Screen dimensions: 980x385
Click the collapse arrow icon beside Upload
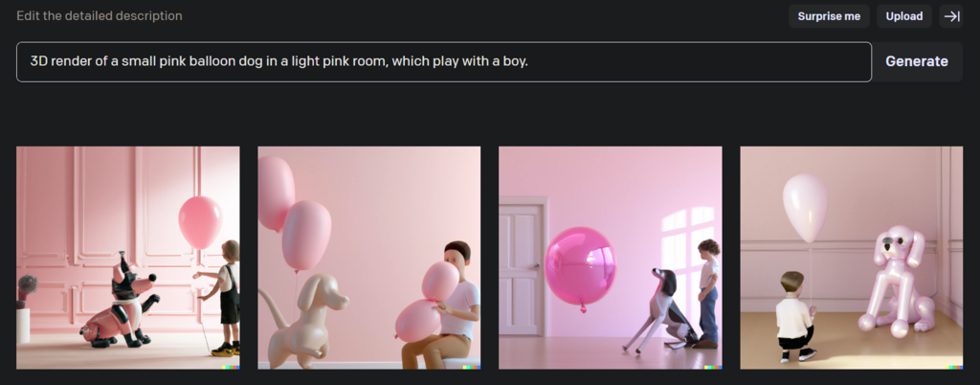click(x=951, y=16)
